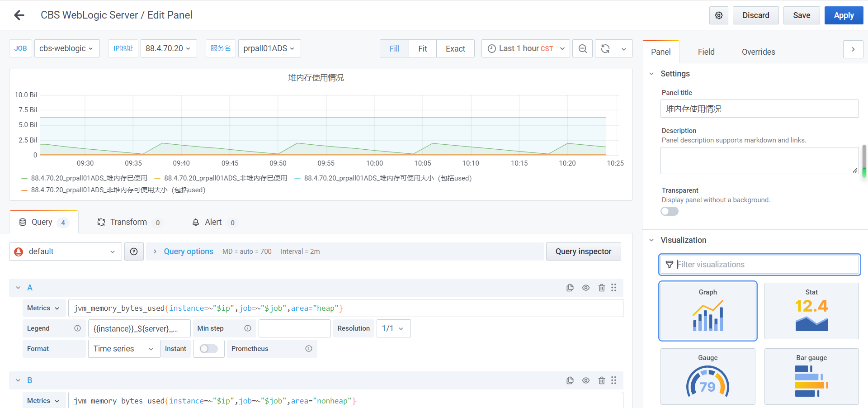The height and width of the screenshot is (408, 868).
Task: Open the Query inspector
Action: click(x=584, y=251)
